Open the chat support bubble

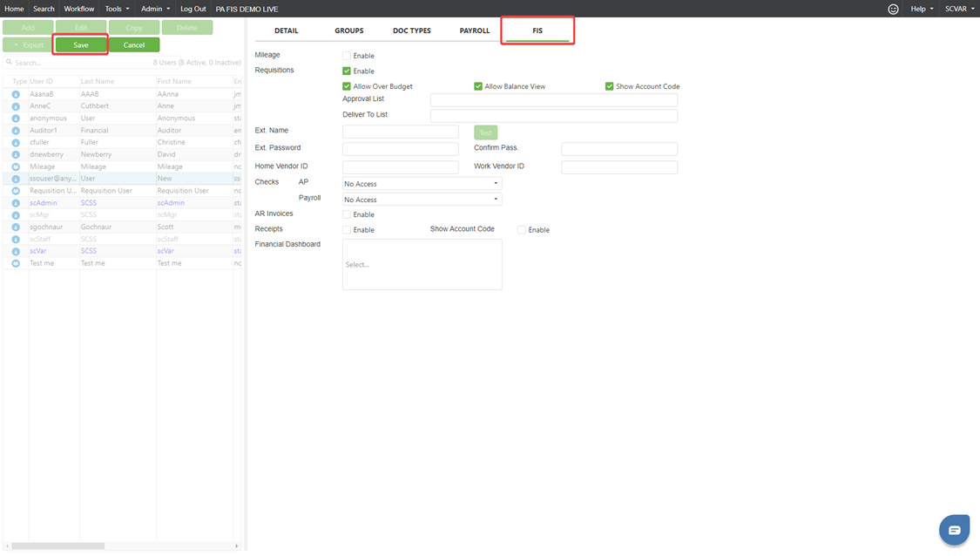(x=954, y=530)
